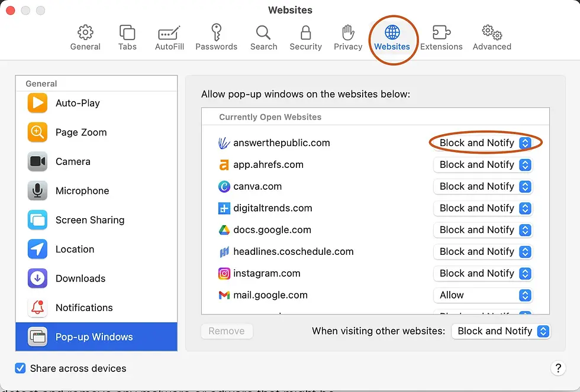The height and width of the screenshot is (392, 580).
Task: Click the Extensions preferences icon
Action: point(442,37)
